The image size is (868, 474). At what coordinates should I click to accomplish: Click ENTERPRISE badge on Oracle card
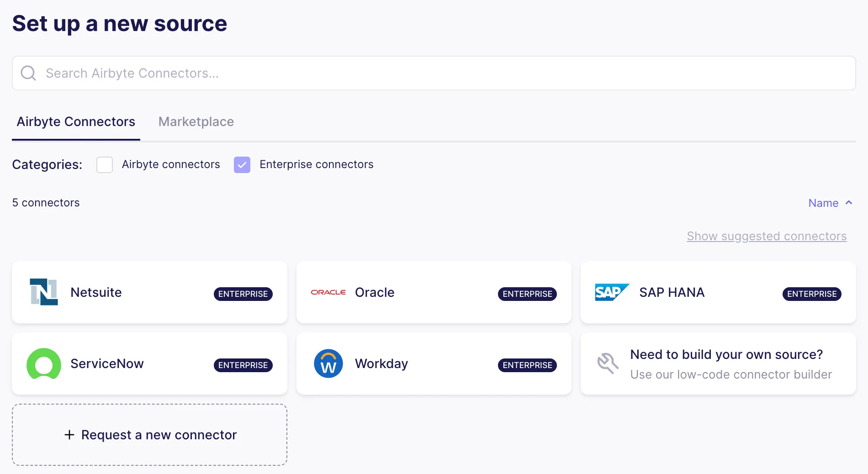click(x=527, y=294)
